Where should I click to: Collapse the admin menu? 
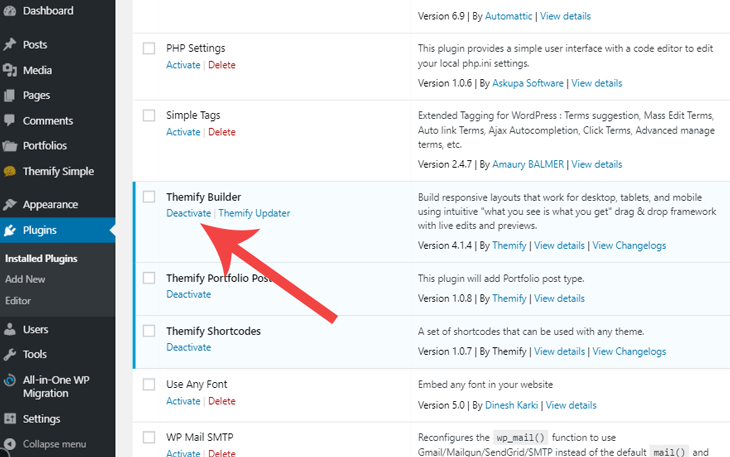point(54,444)
